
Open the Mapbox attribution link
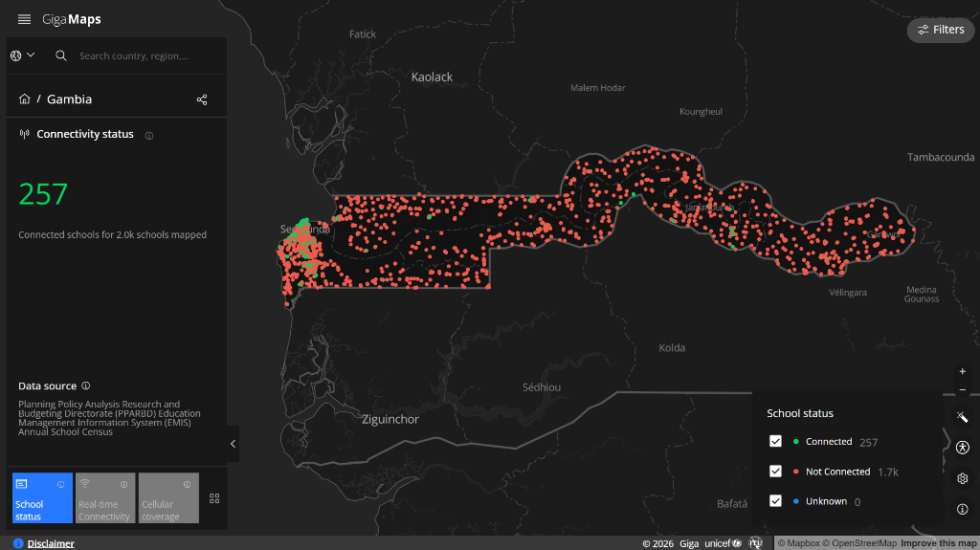pyautogui.click(x=798, y=543)
